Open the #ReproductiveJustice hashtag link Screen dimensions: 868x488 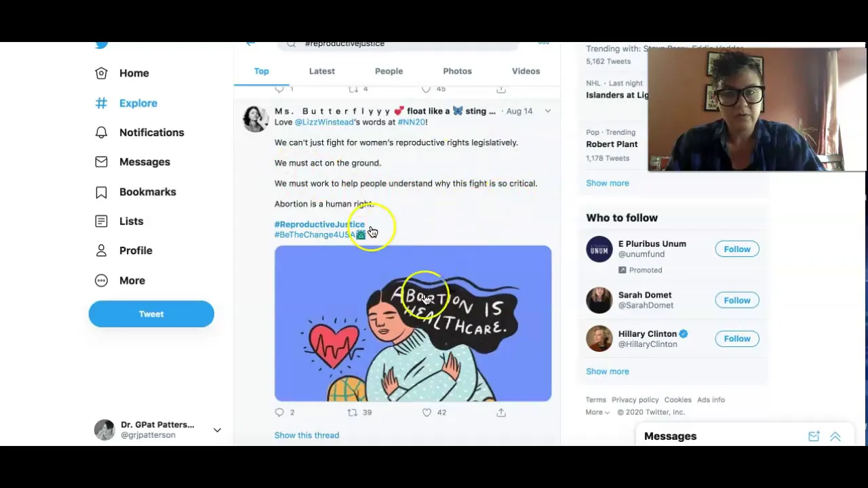pyautogui.click(x=319, y=224)
